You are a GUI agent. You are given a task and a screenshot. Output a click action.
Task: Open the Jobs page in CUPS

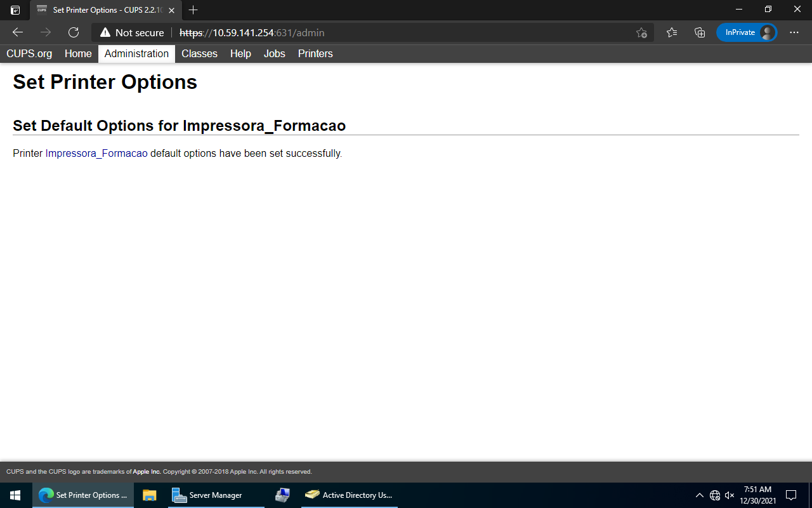tap(274, 54)
